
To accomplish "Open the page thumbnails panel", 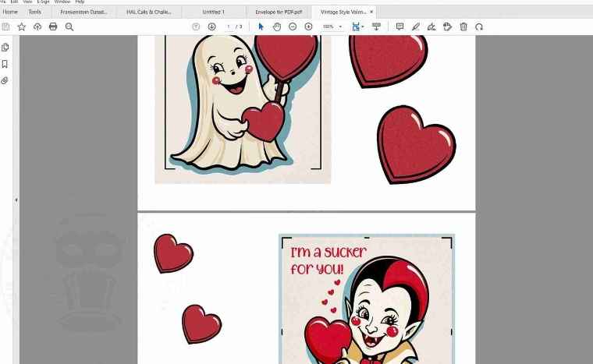I will pyautogui.click(x=5, y=48).
